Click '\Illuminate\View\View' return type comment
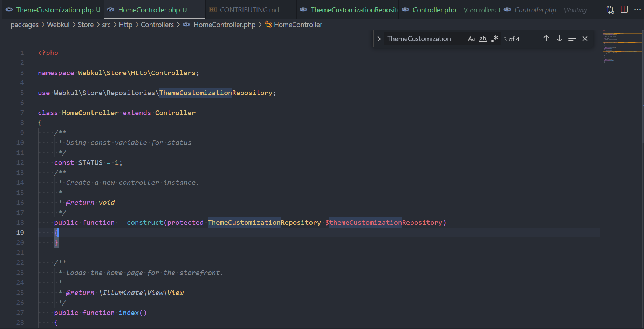The image size is (644, 329). pos(141,293)
